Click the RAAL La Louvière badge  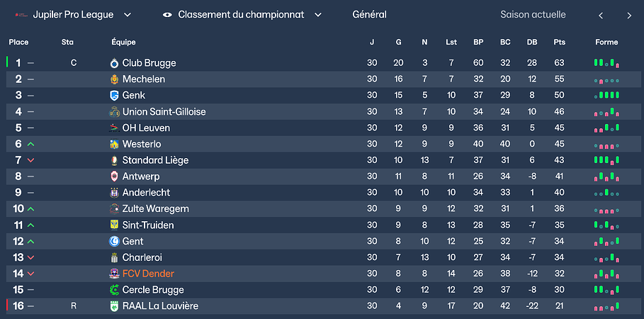pyautogui.click(x=114, y=306)
